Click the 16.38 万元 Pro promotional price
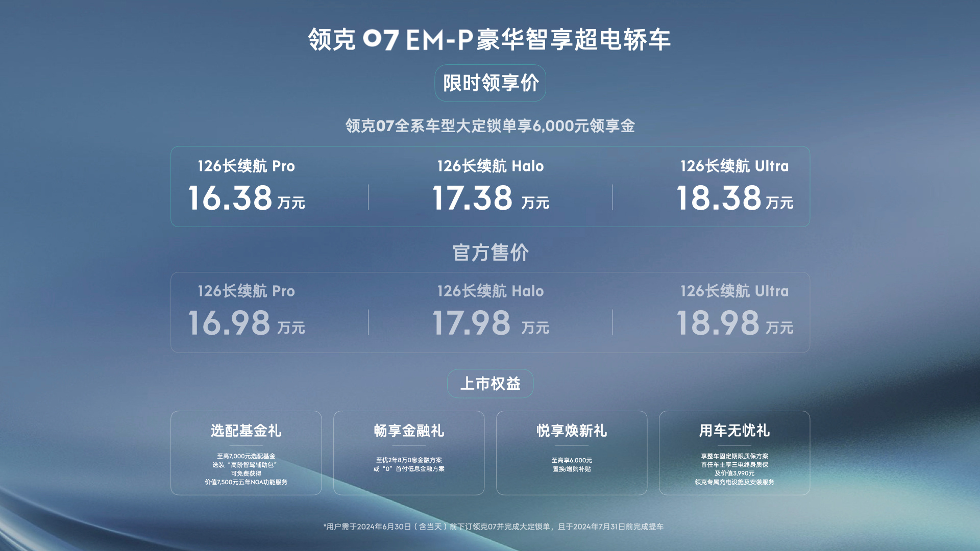The width and height of the screenshot is (980, 551). pos(247,198)
